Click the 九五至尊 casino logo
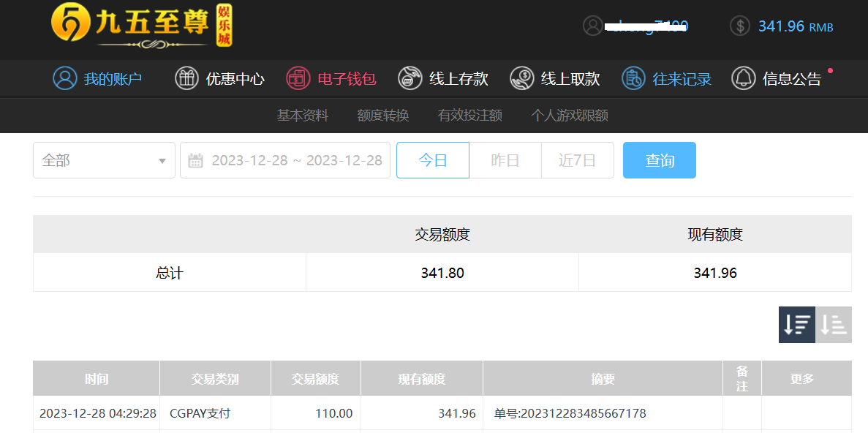Viewport: 868px width, 433px height. pyautogui.click(x=142, y=26)
